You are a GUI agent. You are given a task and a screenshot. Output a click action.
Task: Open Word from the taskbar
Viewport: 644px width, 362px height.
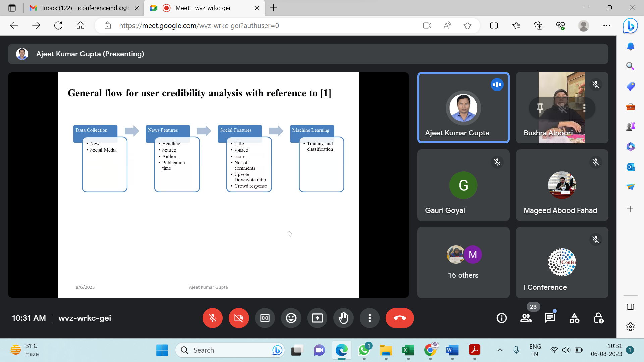coord(452,350)
